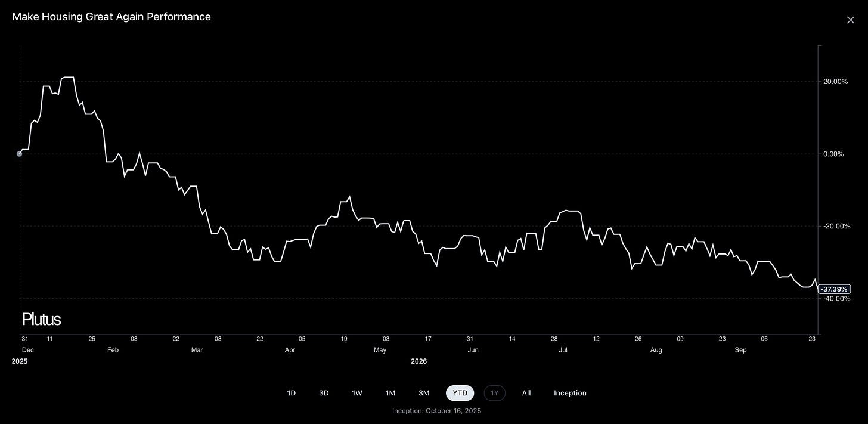Screen dimensions: 868x424
Task: Switch to 3M time range
Action: [424, 393]
